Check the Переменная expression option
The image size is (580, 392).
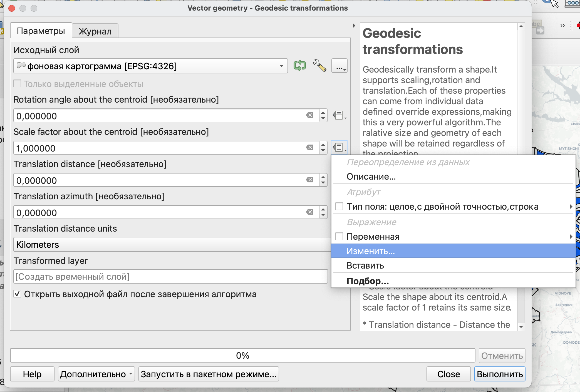[x=339, y=237]
